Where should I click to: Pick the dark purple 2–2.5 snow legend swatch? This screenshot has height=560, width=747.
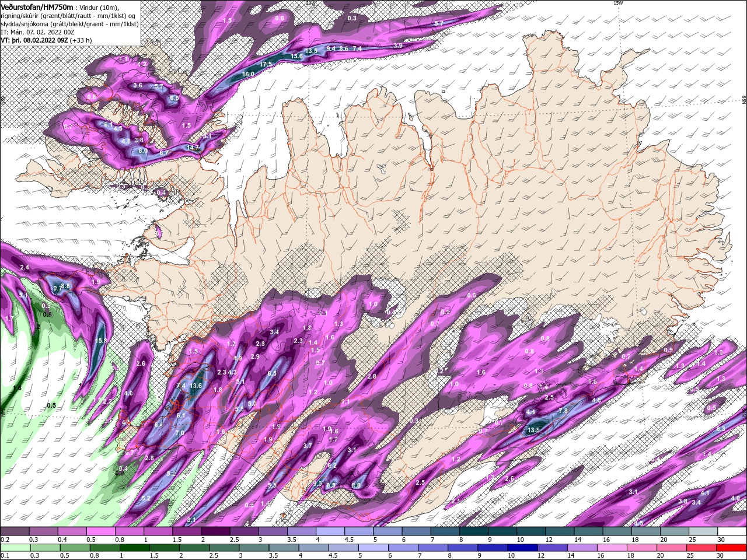coord(215,531)
